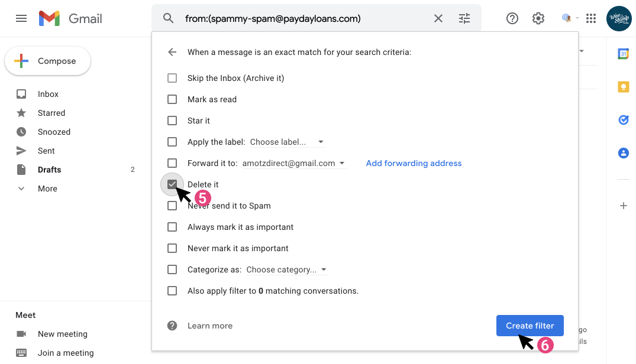Expand the forwarding address dropdown
Image resolution: width=636 pixels, height=364 pixels.
click(x=341, y=163)
